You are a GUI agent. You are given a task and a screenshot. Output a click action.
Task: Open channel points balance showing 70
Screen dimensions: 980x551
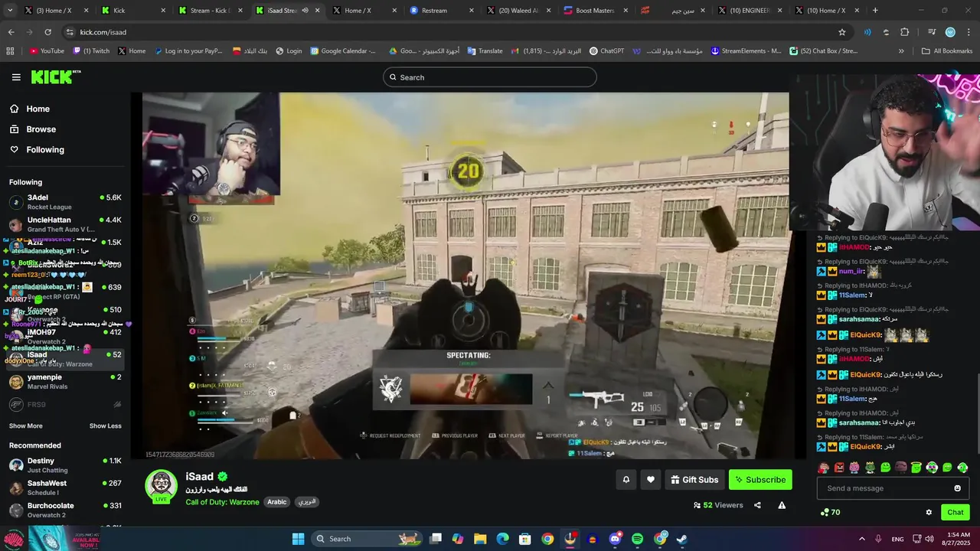click(x=830, y=513)
